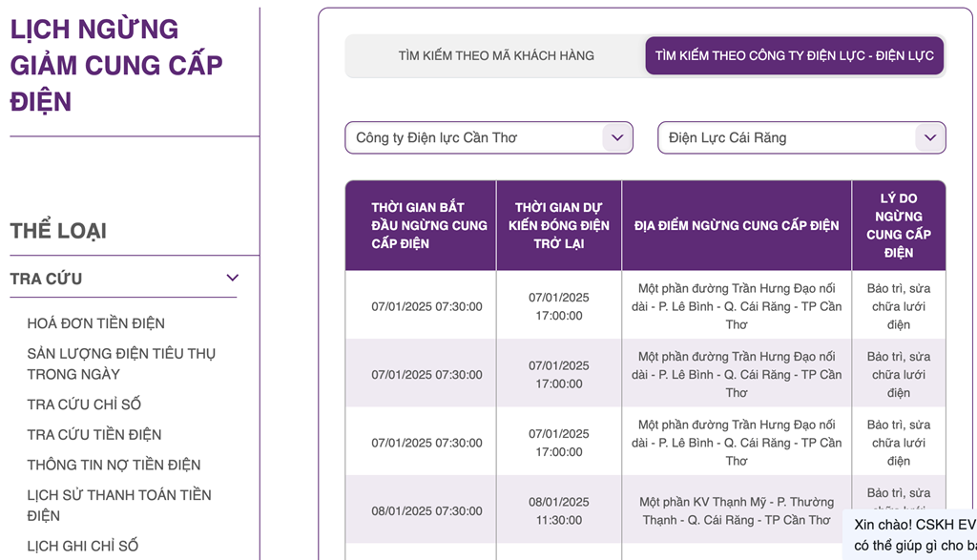Open Sản lượng điện tiêu thụ trong ngày
The height and width of the screenshot is (560, 977).
121,363
